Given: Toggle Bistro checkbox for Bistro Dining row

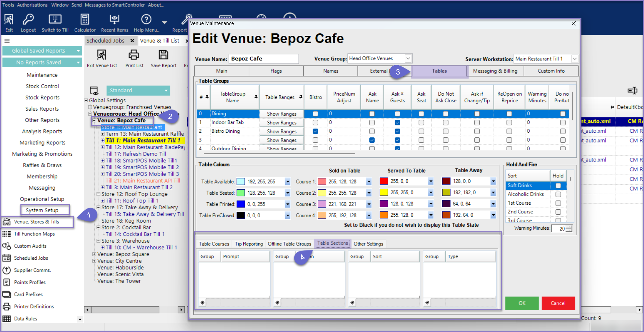Looking at the screenshot, I should tap(315, 131).
